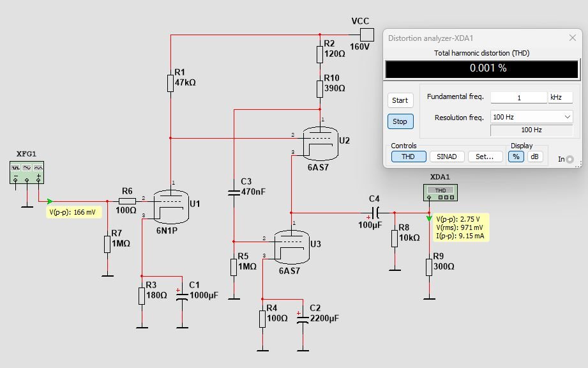The width and height of the screenshot is (588, 368).
Task: Select resistor R6 100Ω
Action: (127, 201)
